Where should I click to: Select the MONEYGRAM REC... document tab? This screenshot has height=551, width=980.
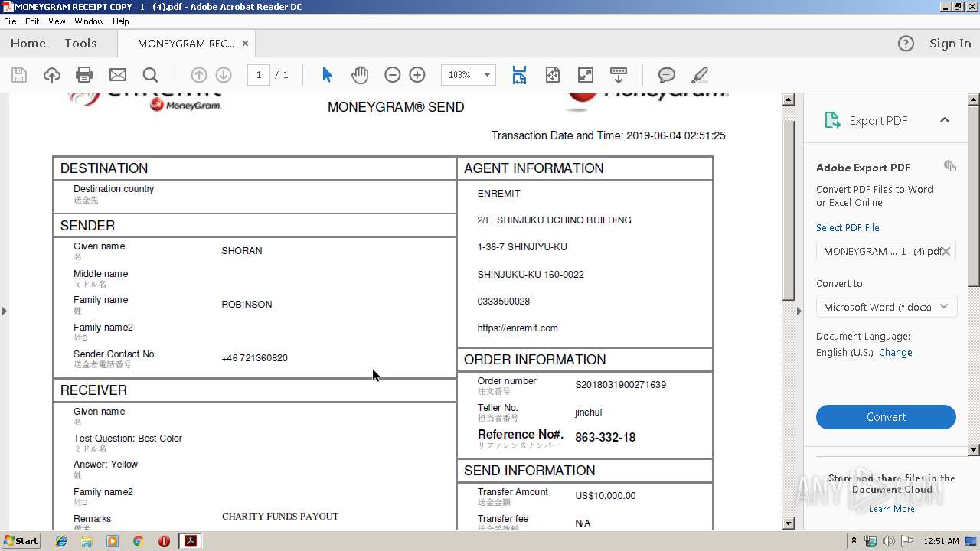click(186, 44)
